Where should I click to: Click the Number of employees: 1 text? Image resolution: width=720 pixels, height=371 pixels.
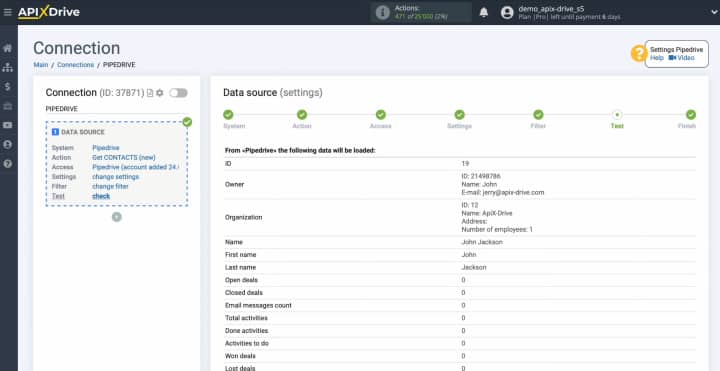tap(497, 230)
